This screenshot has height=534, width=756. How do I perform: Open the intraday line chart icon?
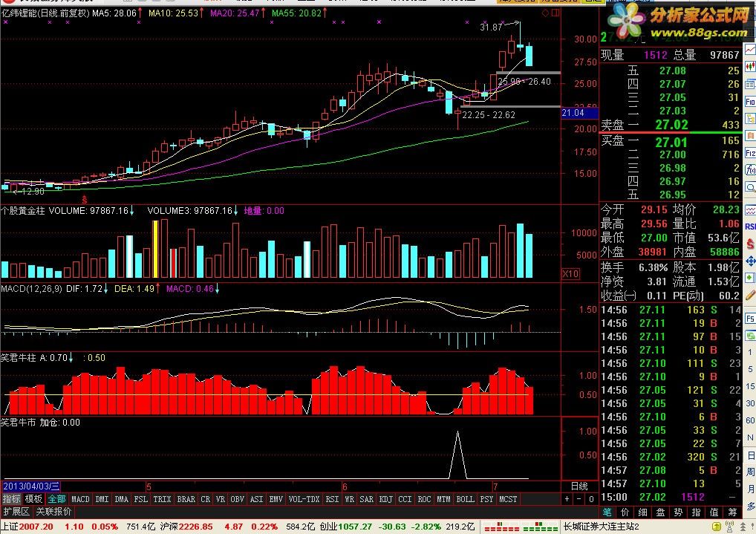(750, 50)
